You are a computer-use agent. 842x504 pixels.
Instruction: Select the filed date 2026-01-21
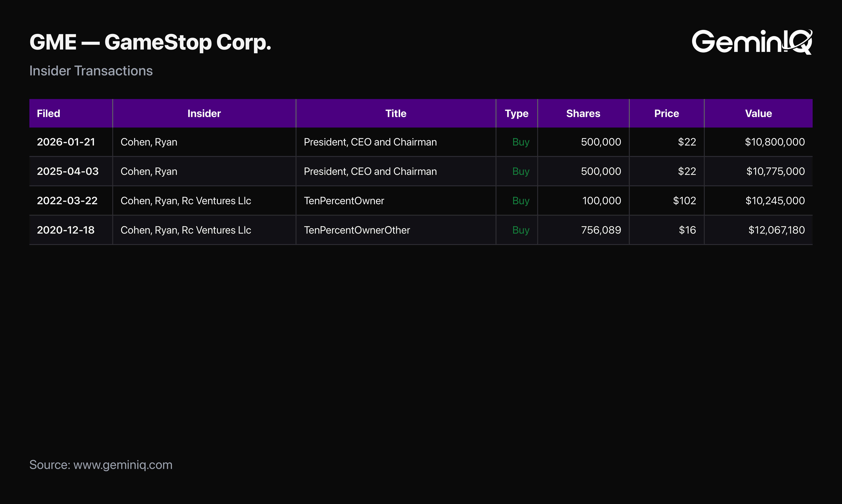point(66,142)
